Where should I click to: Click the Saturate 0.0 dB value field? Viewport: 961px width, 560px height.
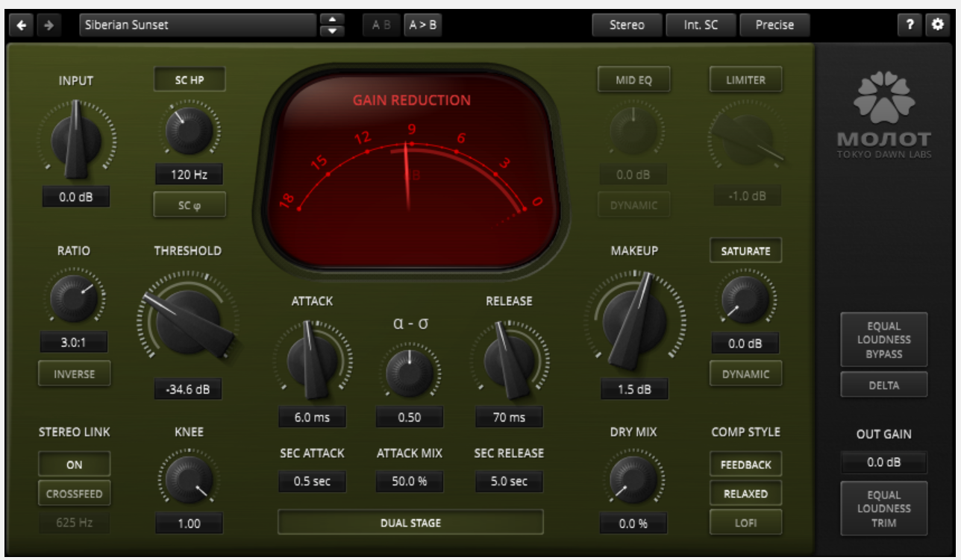745,344
